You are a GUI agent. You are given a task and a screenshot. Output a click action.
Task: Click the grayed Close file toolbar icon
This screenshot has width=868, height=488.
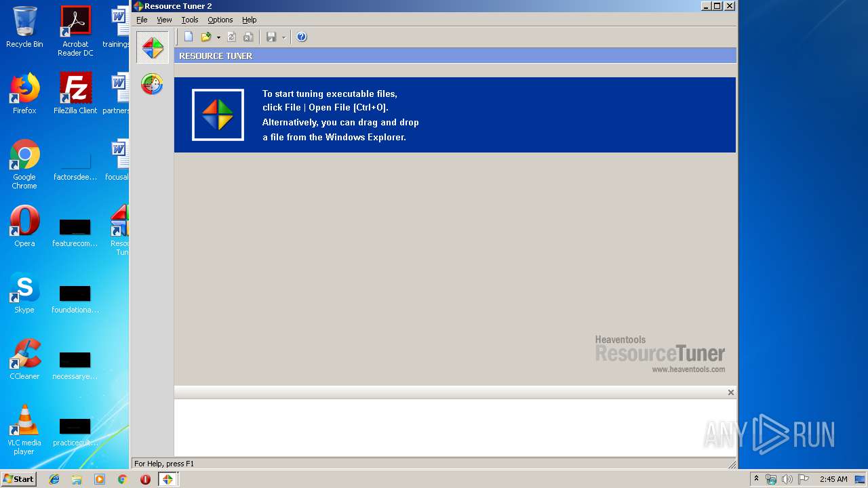(248, 37)
